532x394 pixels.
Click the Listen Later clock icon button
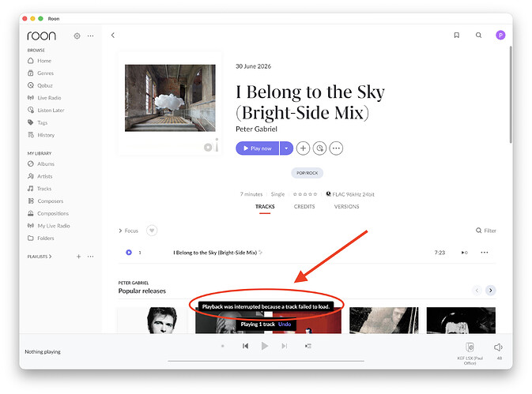pyautogui.click(x=319, y=148)
